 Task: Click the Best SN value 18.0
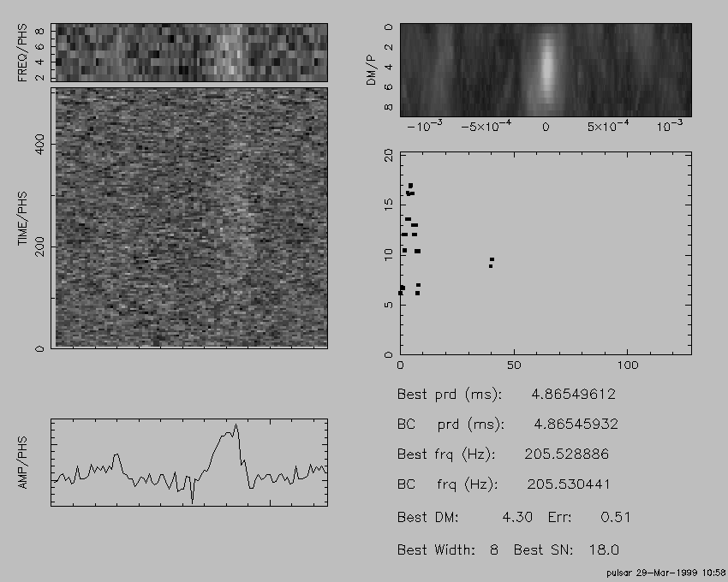[x=602, y=549]
